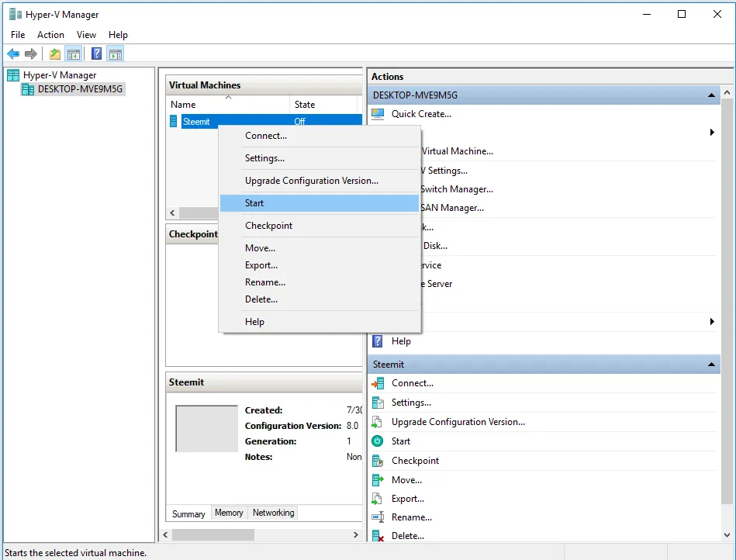Expand the submenu arrow below Quick Create
The image size is (736, 560).
[x=712, y=133]
